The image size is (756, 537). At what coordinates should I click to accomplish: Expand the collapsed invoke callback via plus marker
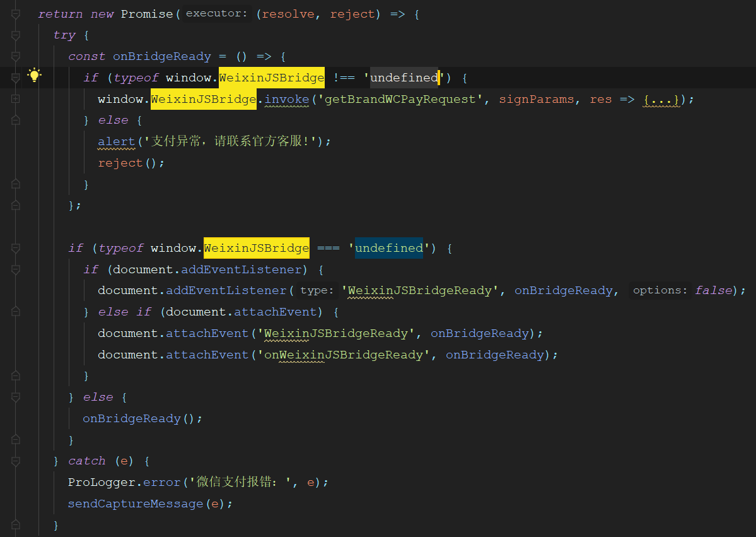(15, 99)
